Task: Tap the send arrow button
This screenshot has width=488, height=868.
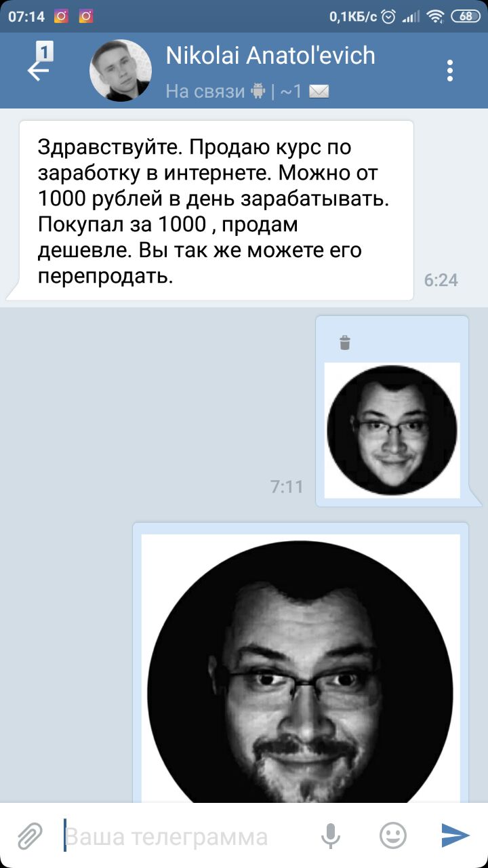Action: coord(455,835)
